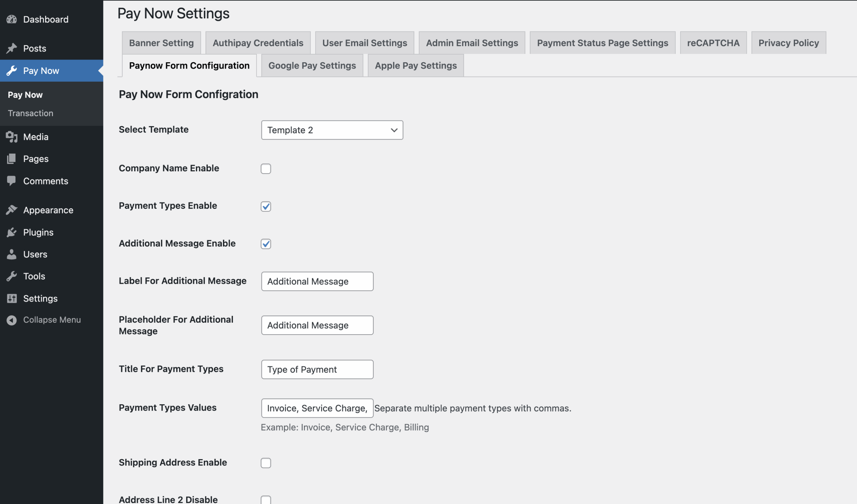The image size is (857, 504).
Task: Click the Users person icon
Action: (x=12, y=254)
